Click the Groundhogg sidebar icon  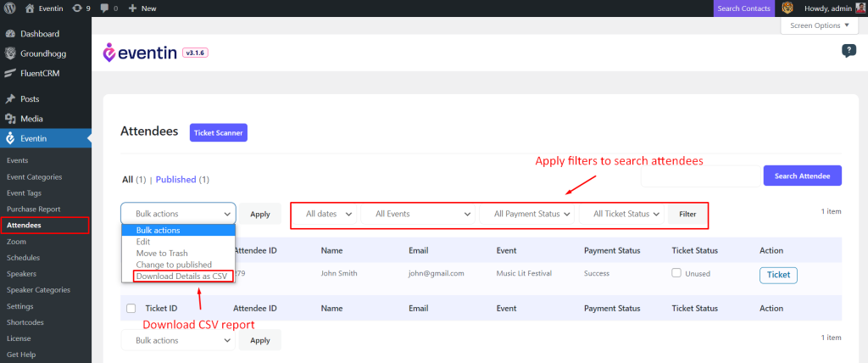point(10,53)
